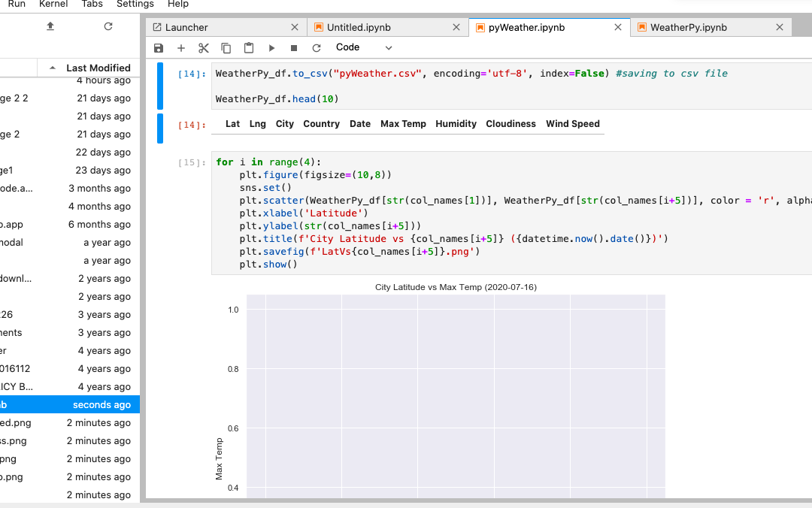Click the notebook icon on Untitled.ipynb tab
This screenshot has height=508, width=812.
319,28
